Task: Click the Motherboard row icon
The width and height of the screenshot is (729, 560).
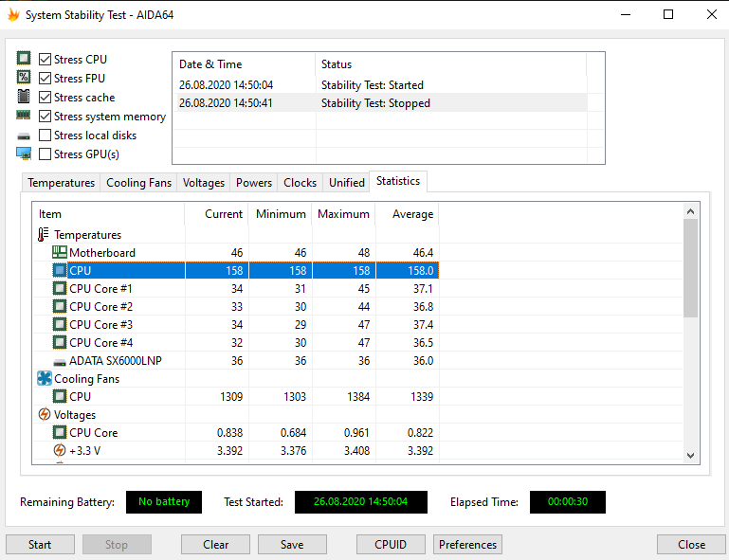Action: [59, 252]
